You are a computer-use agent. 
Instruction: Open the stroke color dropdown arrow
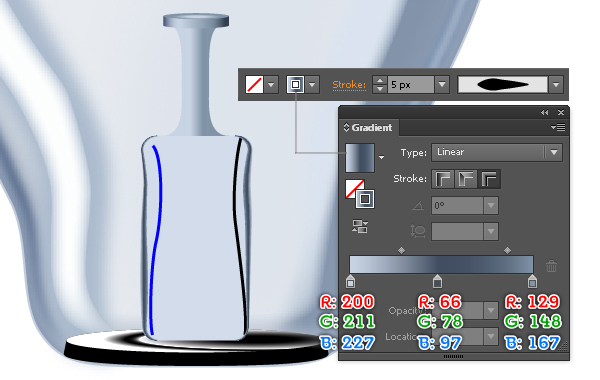pos(312,85)
